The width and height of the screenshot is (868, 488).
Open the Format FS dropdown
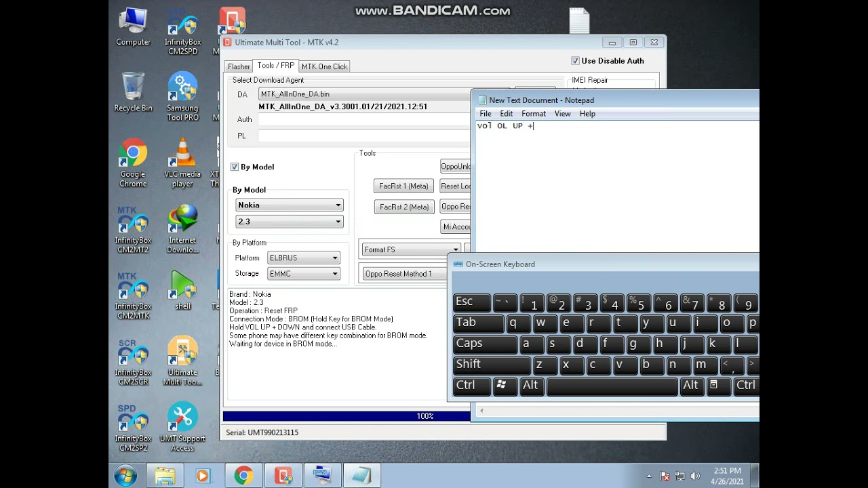[411, 249]
